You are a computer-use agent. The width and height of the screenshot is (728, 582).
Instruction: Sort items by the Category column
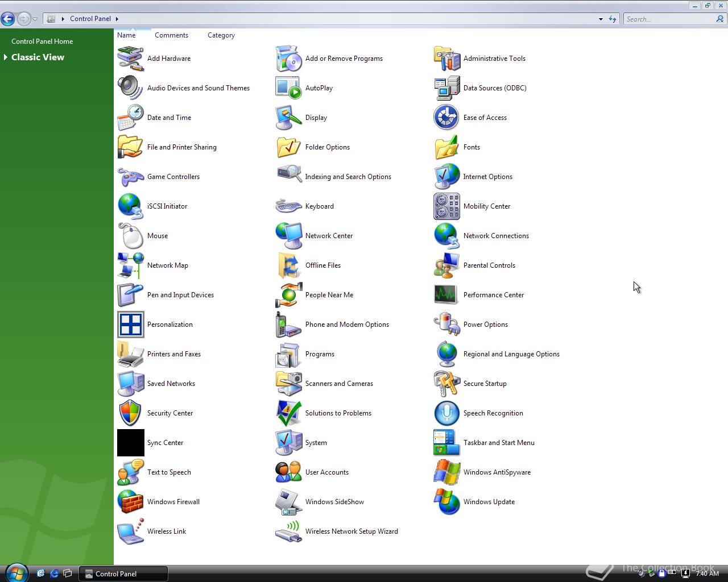point(221,35)
